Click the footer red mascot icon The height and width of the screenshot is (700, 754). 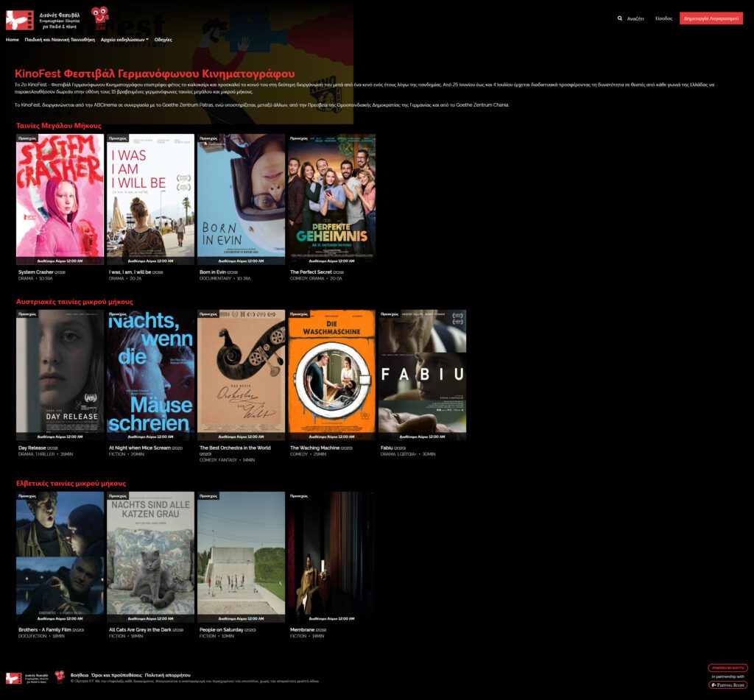click(x=60, y=677)
